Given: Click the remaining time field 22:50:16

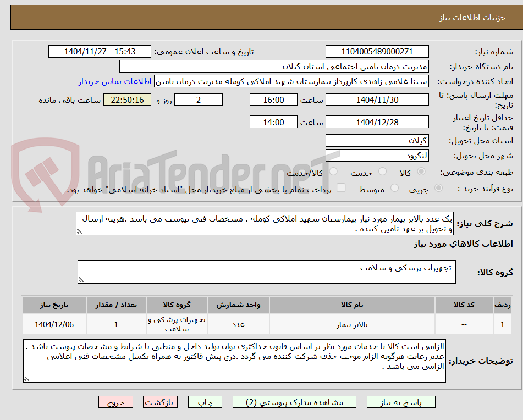Looking at the screenshot, I should tap(127, 100).
